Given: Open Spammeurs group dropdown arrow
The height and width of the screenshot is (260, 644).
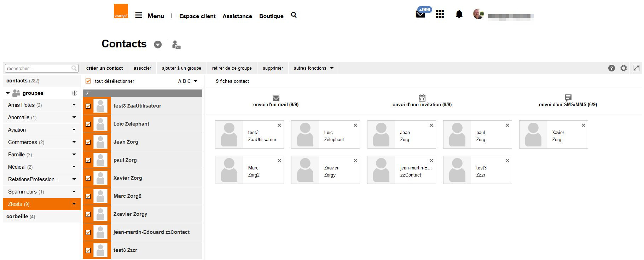Looking at the screenshot, I should click(x=74, y=191).
